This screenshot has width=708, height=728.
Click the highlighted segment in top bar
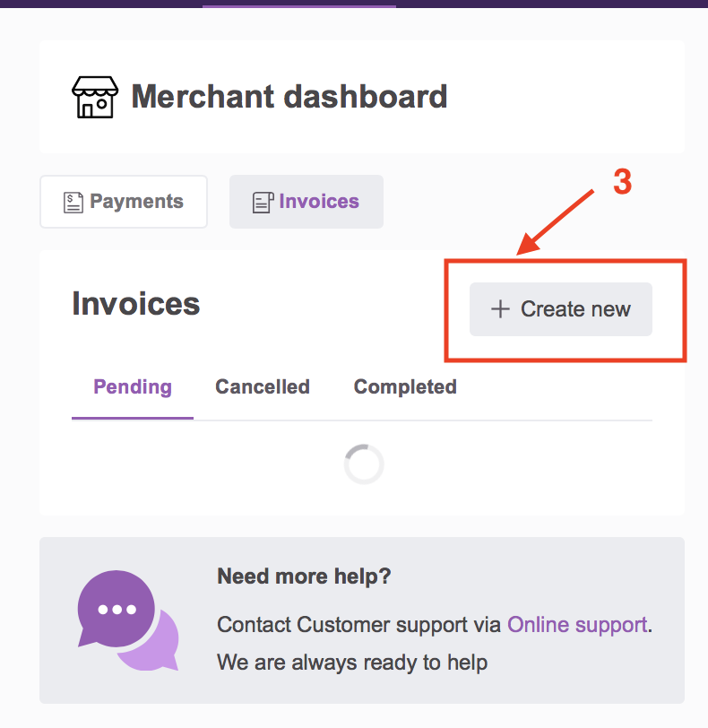[x=299, y=4]
